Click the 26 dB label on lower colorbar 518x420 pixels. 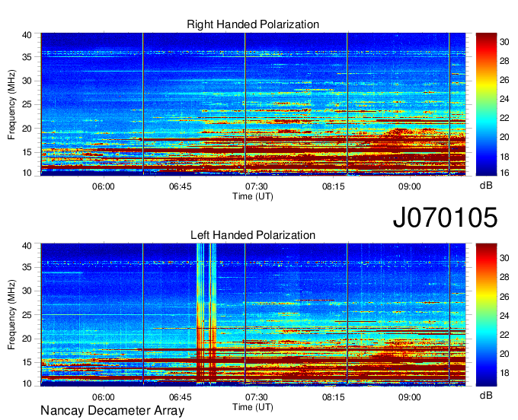coord(504,297)
